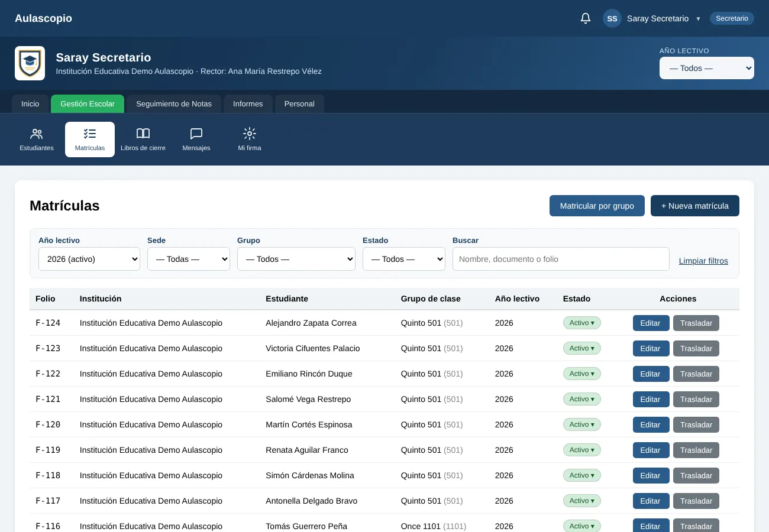Click Trasladar for Martín Cortés Espinosa
The height and width of the screenshot is (532, 769).
[x=696, y=425]
